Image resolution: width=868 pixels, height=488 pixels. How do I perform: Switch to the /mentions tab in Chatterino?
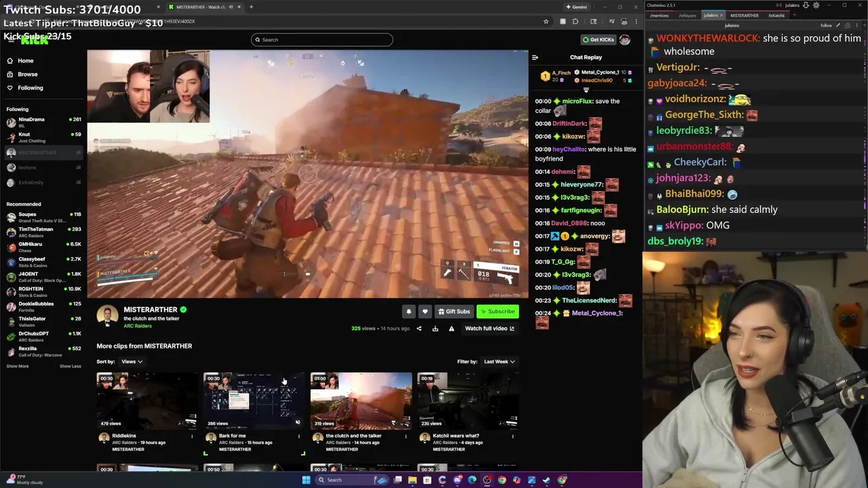(658, 15)
